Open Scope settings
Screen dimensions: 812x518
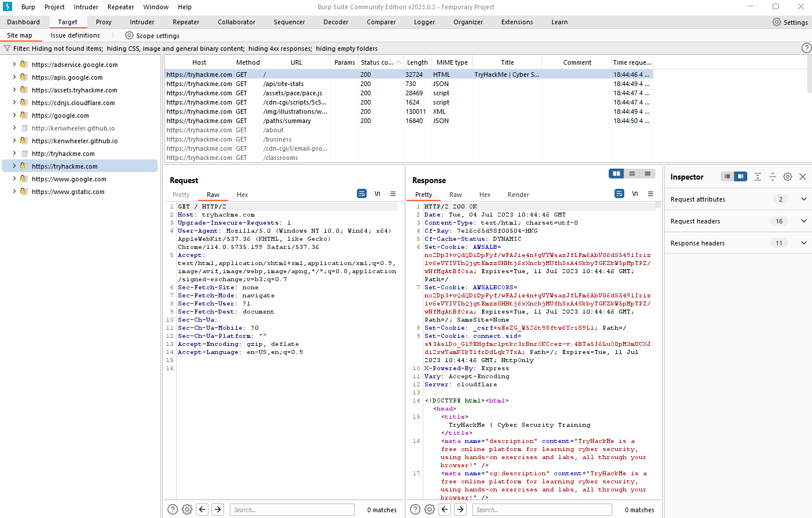[152, 35]
